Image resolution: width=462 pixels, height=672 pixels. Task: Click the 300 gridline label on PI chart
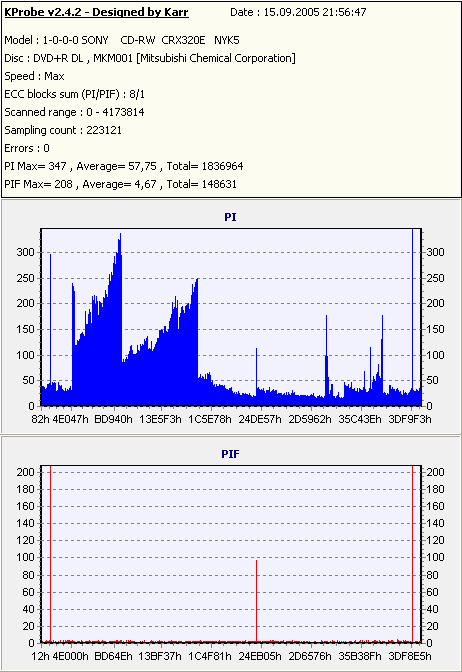click(x=25, y=252)
